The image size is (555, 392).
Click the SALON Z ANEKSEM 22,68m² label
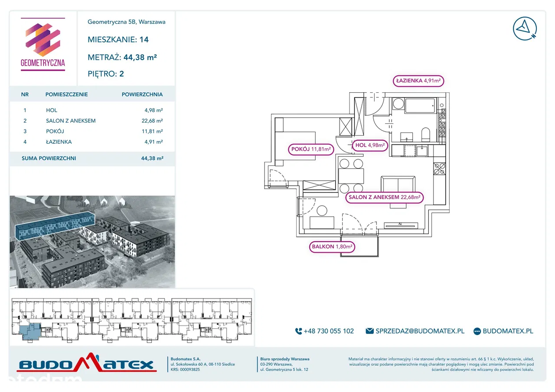click(x=384, y=198)
